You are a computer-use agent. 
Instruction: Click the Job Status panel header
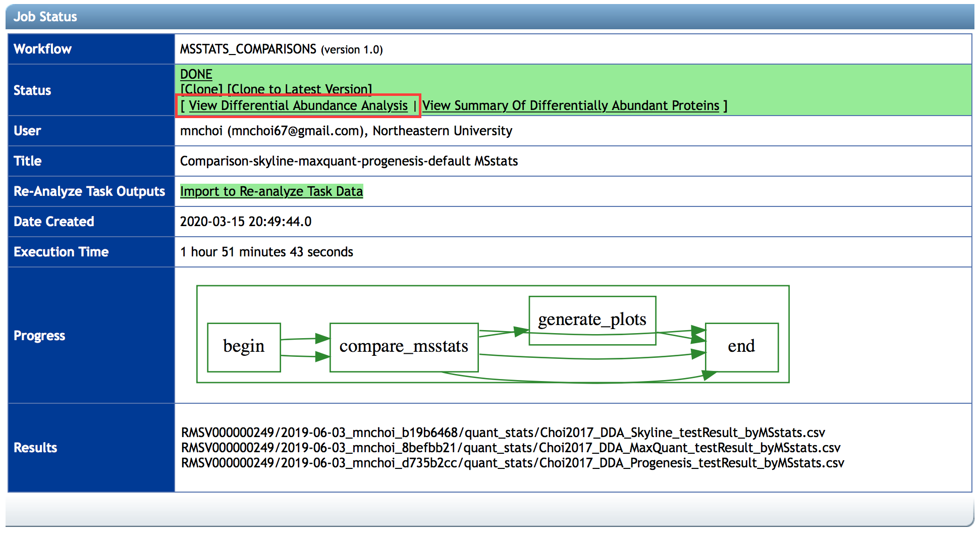pos(45,17)
